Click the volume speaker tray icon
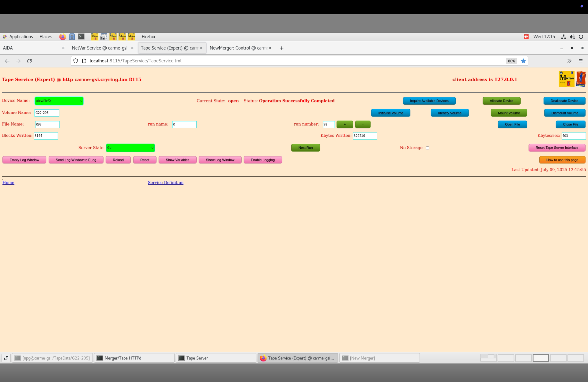 coord(572,37)
